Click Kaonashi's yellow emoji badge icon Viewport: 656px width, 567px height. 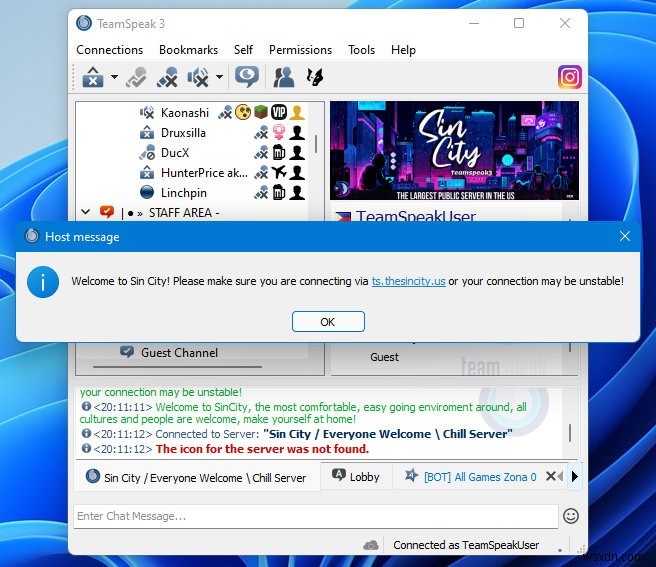tap(243, 112)
